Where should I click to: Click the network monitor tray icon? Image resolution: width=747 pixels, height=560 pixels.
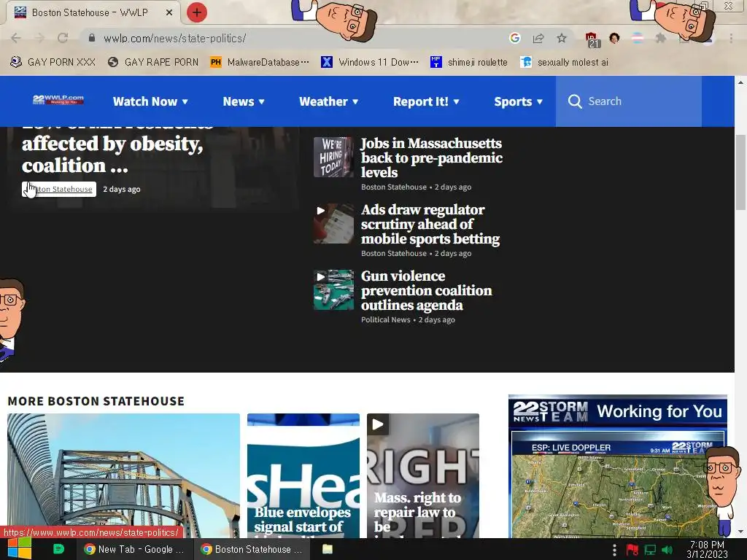click(x=650, y=550)
